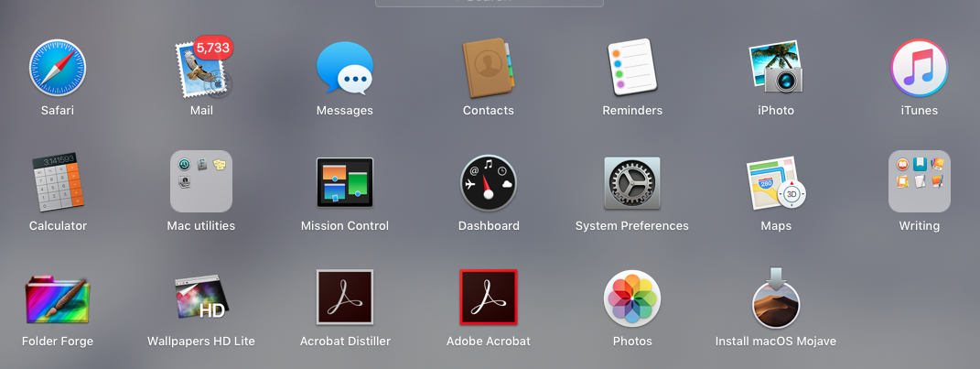Click the "Contacts" label text

[x=488, y=111]
